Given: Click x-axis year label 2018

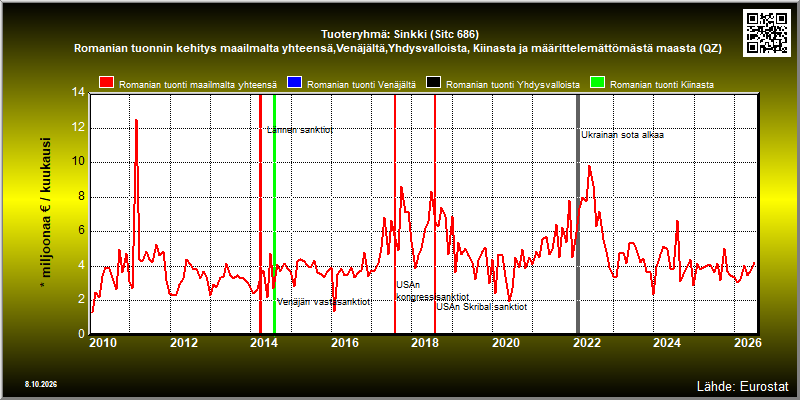Looking at the screenshot, I should 425,342.
